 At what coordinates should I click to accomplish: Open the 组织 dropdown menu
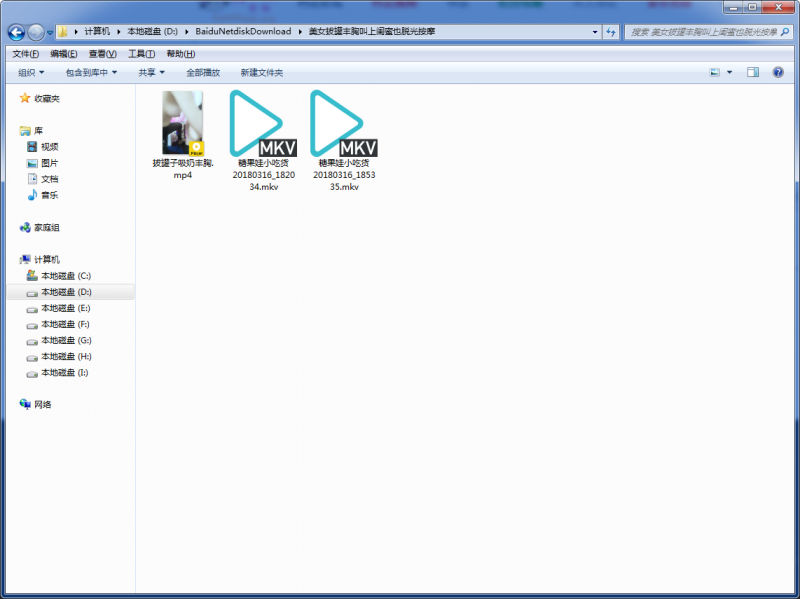tap(31, 73)
